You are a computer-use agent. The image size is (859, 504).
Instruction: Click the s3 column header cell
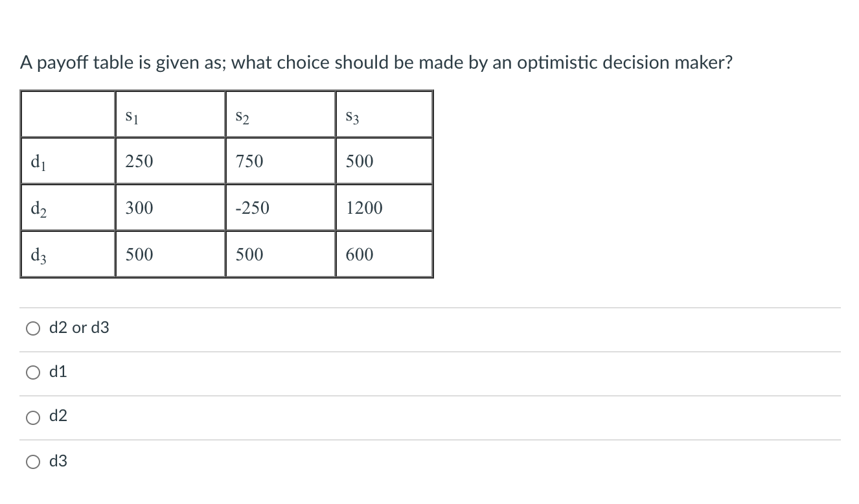[384, 114]
